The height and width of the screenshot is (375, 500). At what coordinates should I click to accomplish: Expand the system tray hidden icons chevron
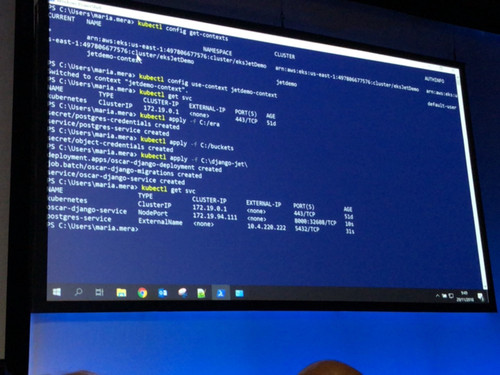(437, 296)
